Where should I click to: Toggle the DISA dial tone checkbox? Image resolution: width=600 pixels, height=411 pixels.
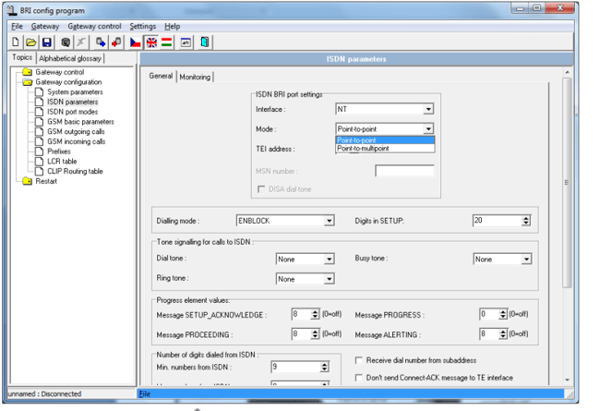click(261, 189)
